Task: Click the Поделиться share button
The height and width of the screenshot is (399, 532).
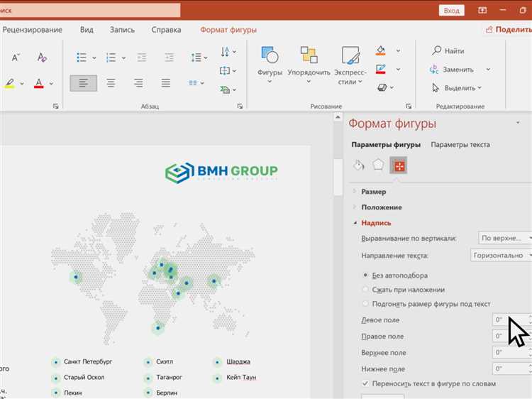Action: tap(509, 30)
